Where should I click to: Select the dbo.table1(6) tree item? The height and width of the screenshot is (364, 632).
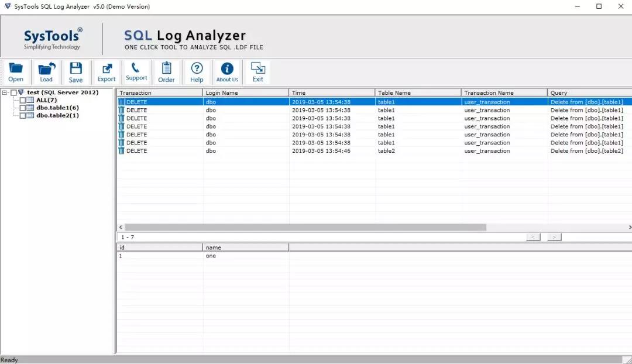click(57, 108)
